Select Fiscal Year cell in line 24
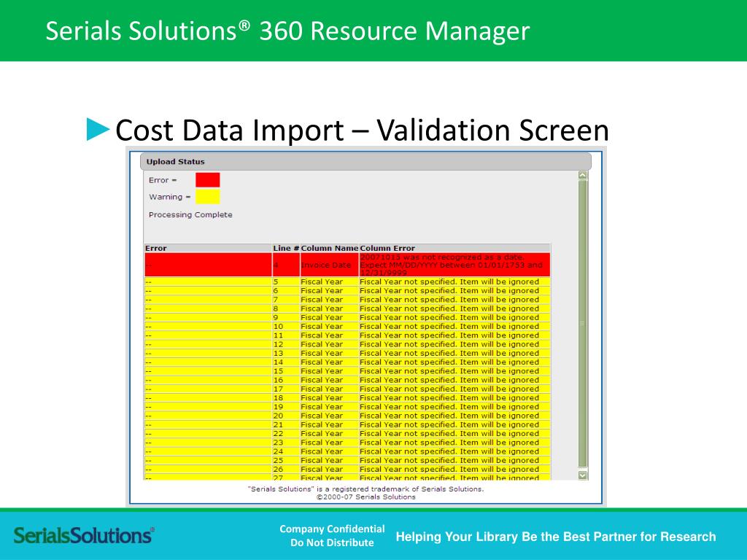The image size is (747, 560). 329,451
